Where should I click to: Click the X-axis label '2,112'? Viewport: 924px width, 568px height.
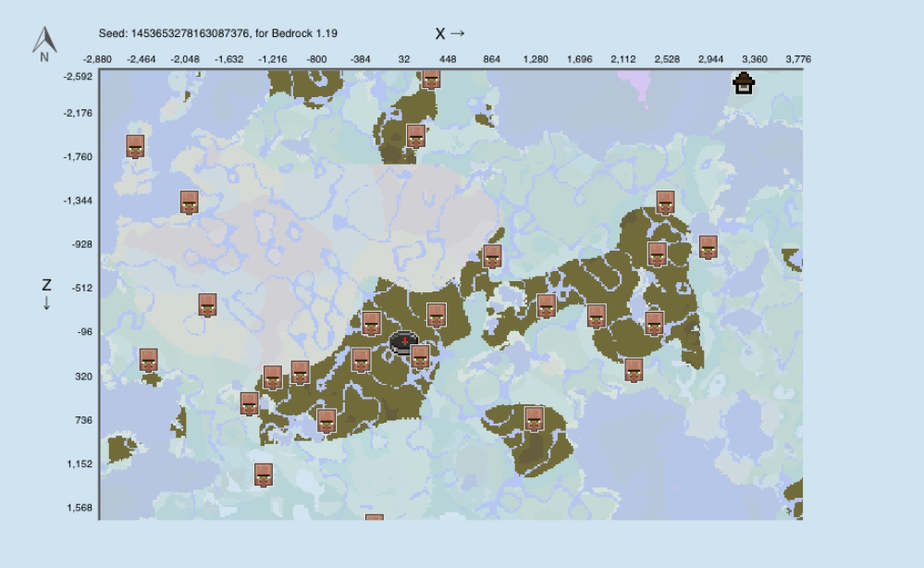[622, 59]
